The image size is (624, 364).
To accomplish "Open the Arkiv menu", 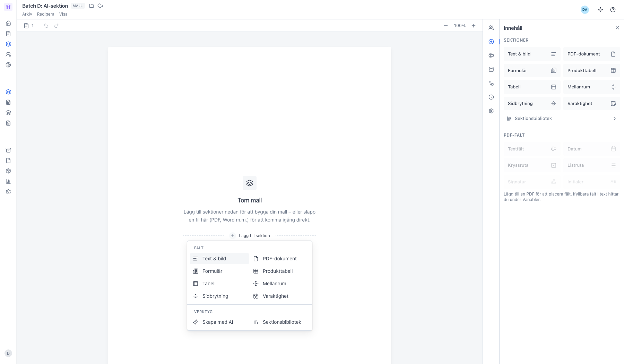I will coord(27,14).
